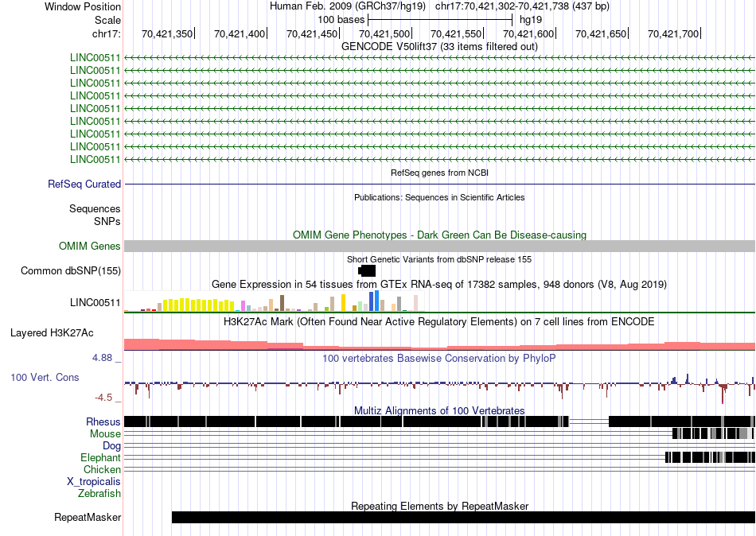
Task: Open the H3K27Ac Mark track title
Action: (439, 321)
